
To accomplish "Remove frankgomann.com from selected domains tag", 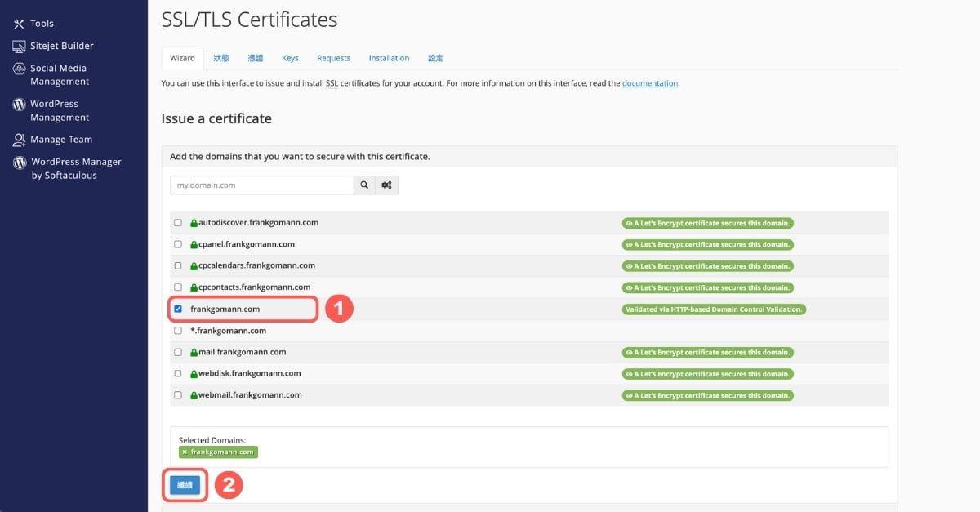I will 185,452.
